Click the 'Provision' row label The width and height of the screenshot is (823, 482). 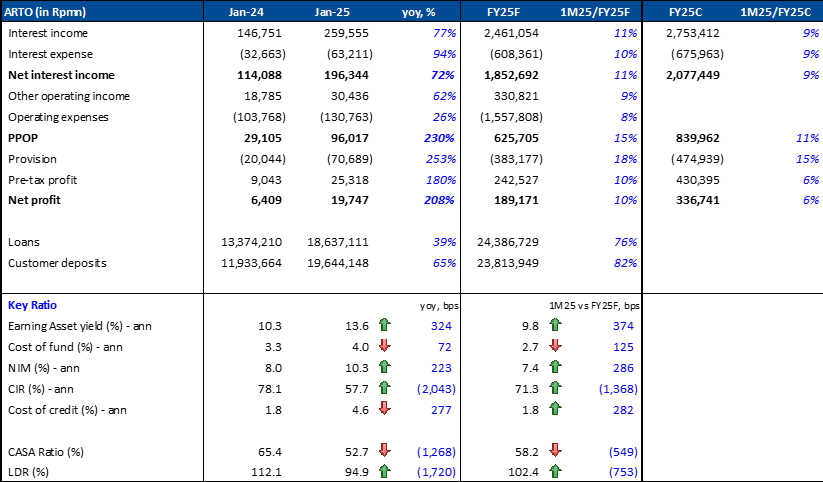(32, 159)
